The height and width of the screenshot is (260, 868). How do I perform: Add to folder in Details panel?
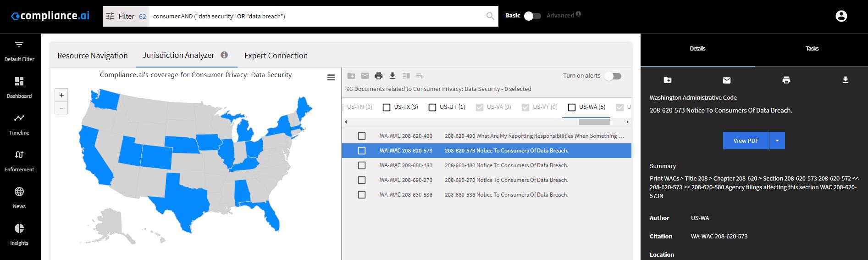click(668, 80)
